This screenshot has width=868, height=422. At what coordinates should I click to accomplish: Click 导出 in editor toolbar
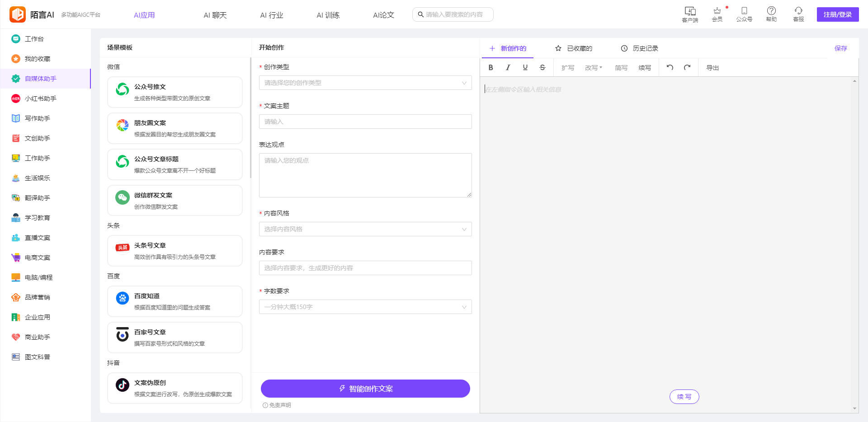point(712,68)
